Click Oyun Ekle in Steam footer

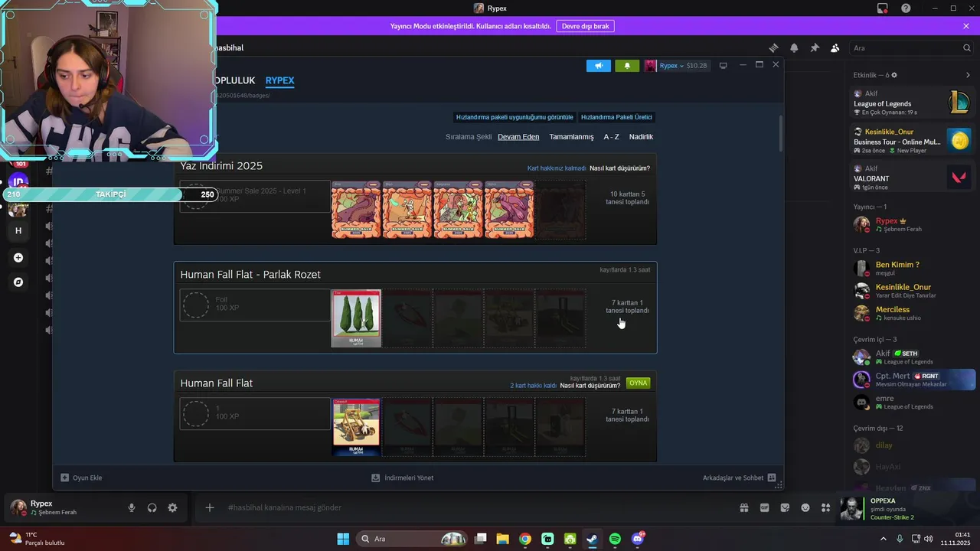point(81,478)
